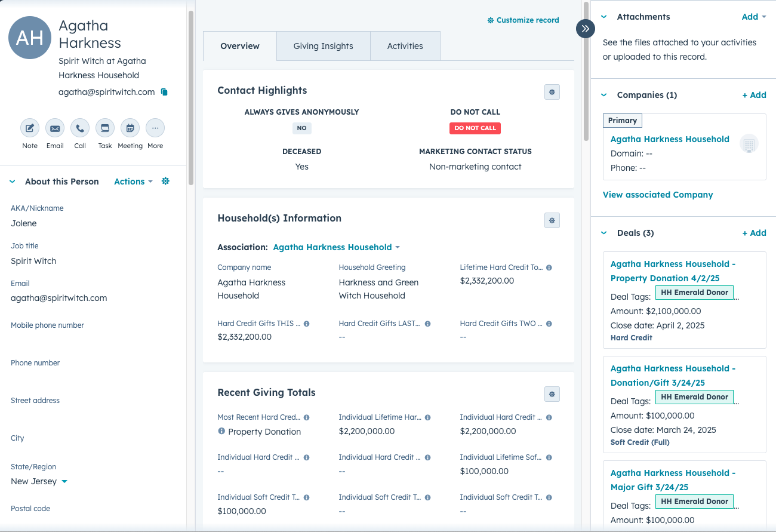The image size is (776, 532).
Task: Click the Email icon button
Action: tap(55, 128)
